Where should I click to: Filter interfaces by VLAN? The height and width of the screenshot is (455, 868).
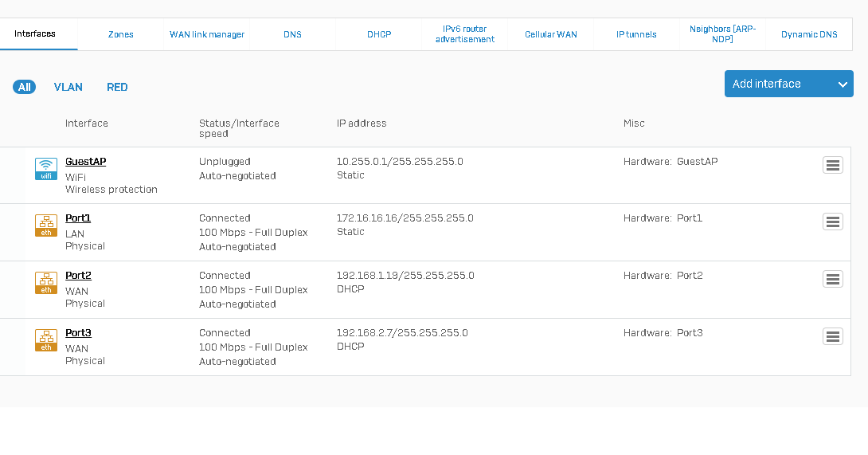(68, 87)
